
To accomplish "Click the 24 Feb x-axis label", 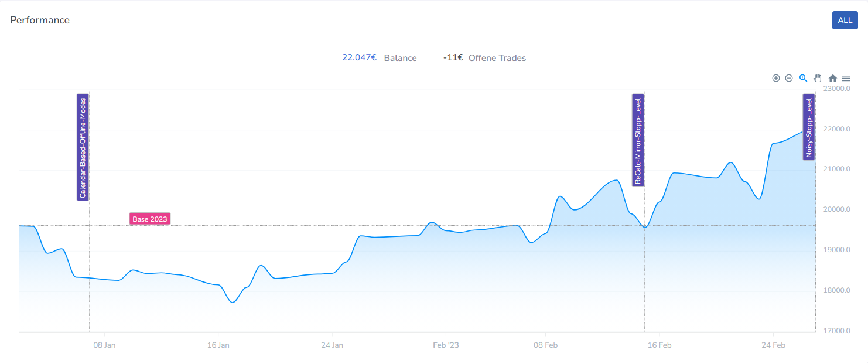I will click(773, 345).
